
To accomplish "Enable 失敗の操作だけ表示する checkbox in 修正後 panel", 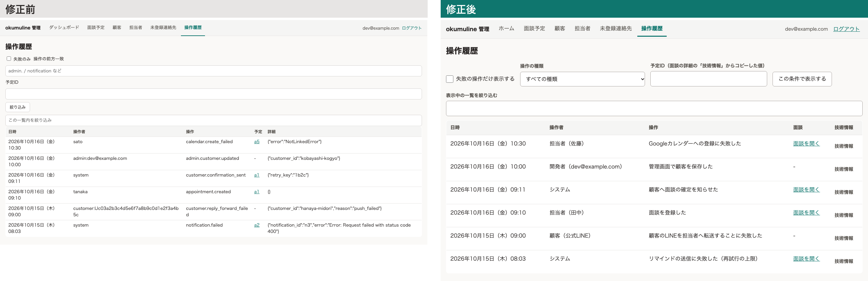I will (449, 79).
